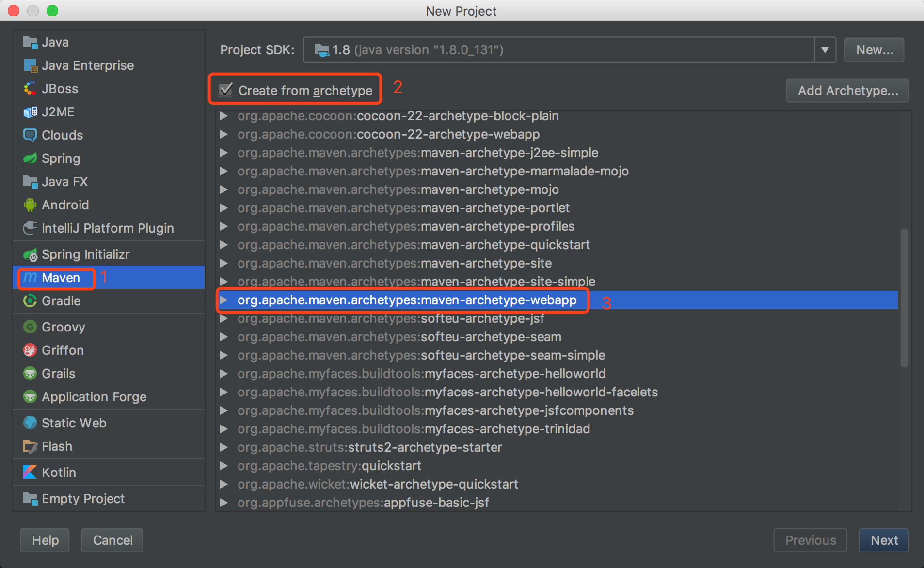This screenshot has width=924, height=568.
Task: Expand the maven-archetype-webapp node
Action: (224, 300)
